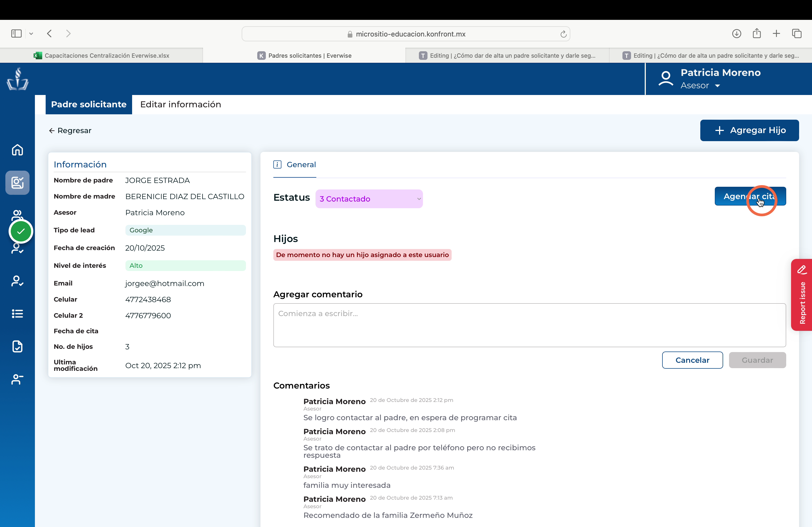Reload the page in address bar
This screenshot has width=812, height=527.
pyautogui.click(x=563, y=34)
